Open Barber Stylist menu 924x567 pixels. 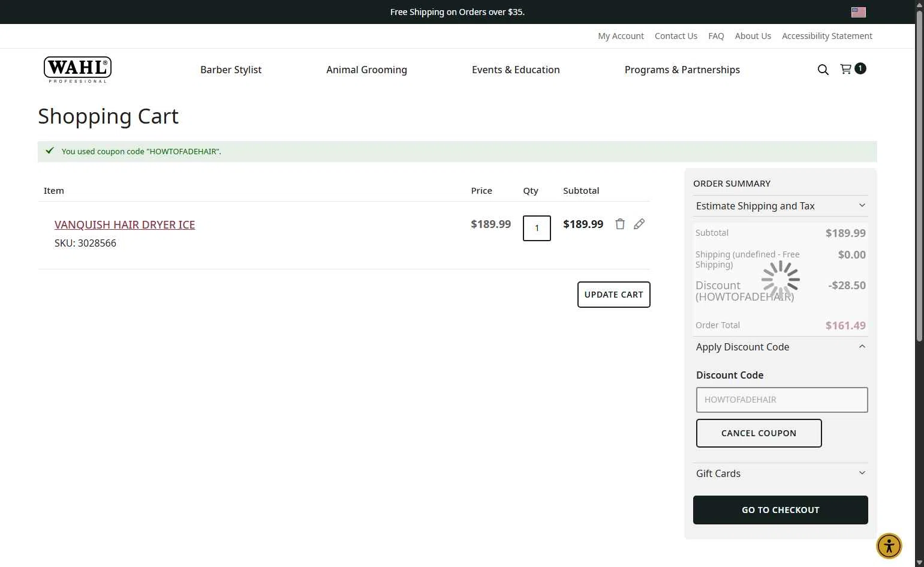tap(231, 70)
